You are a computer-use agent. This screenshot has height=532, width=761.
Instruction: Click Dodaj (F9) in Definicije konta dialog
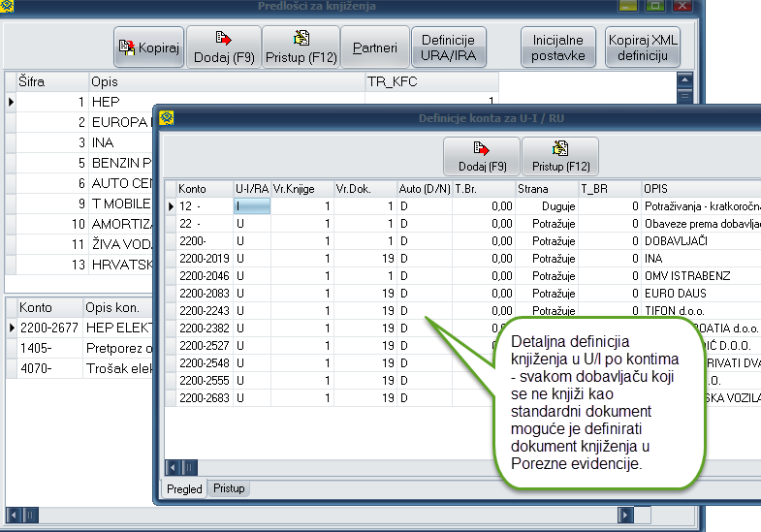tap(481, 156)
